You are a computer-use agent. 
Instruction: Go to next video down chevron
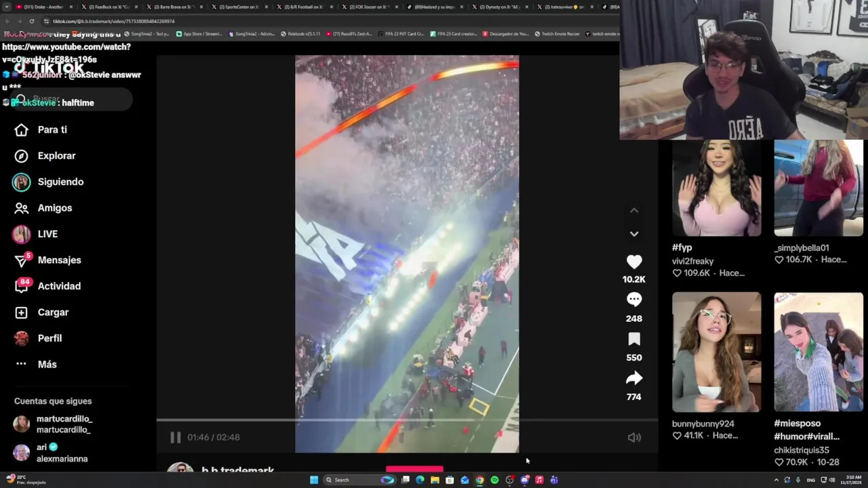coord(634,234)
